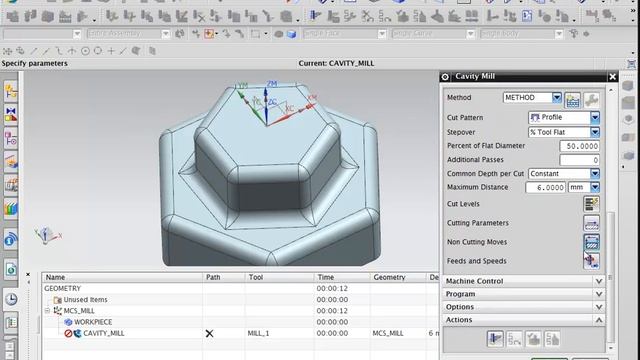This screenshot has width=640, height=360.
Task: Toggle the Midpoint snap option
Action: 47,51
